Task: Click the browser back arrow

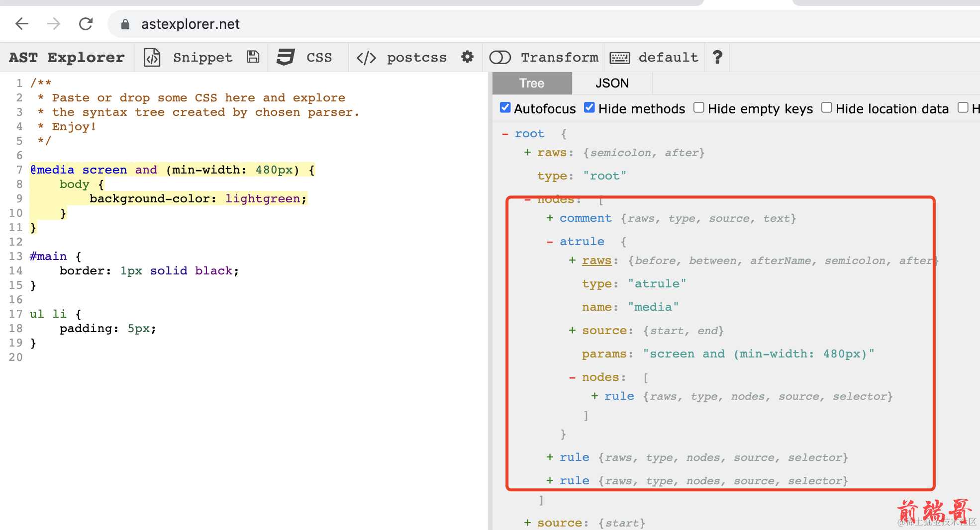Action: (x=22, y=24)
